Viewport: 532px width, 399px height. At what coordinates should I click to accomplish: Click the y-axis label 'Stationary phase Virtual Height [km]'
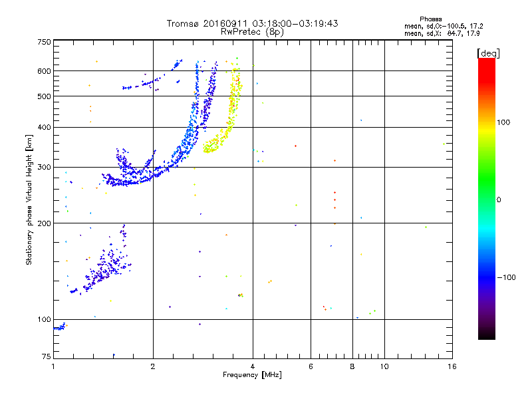pos(29,200)
